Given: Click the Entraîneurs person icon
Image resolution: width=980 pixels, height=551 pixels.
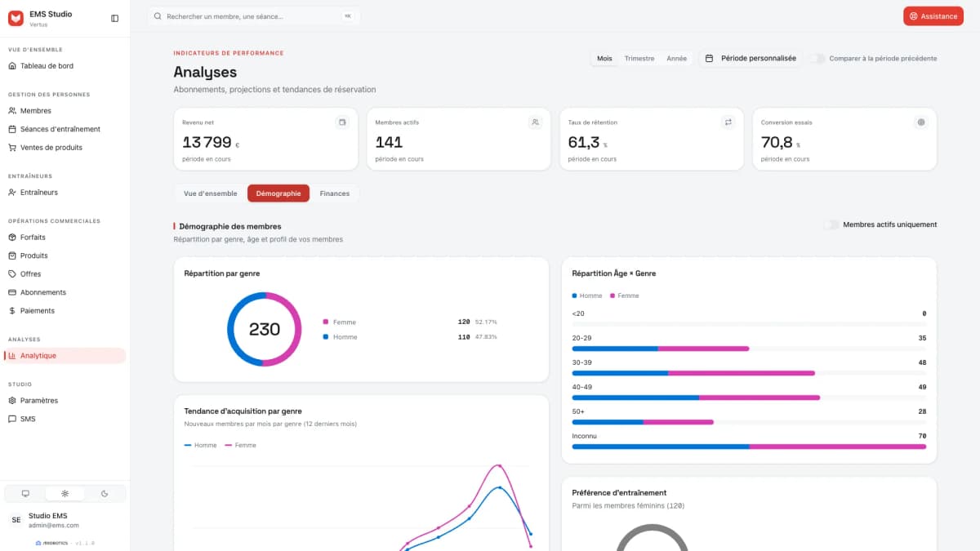Looking at the screenshot, I should (x=12, y=193).
